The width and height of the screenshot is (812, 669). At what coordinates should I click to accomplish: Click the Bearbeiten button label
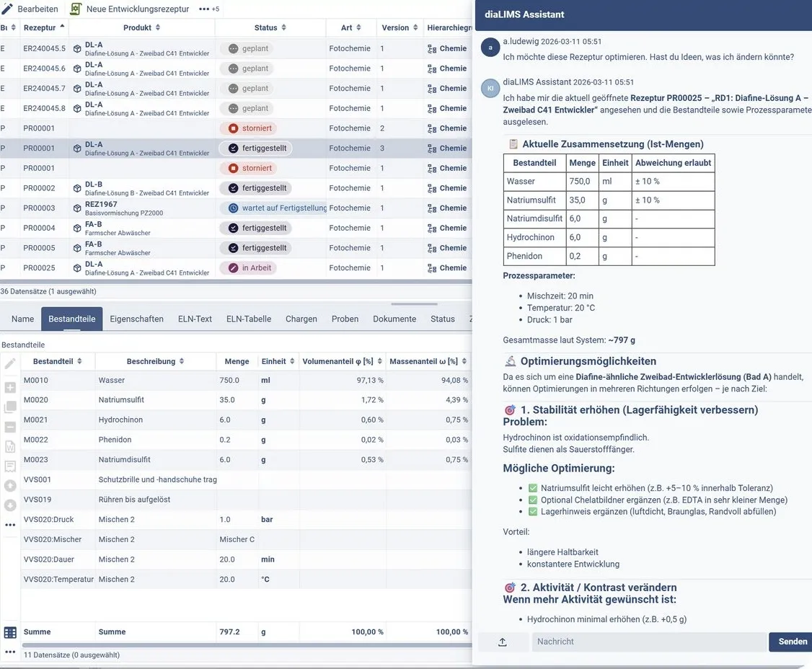pos(37,9)
